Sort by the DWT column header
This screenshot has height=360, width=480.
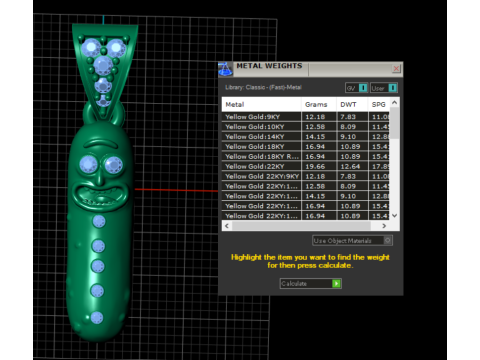pyautogui.click(x=352, y=104)
